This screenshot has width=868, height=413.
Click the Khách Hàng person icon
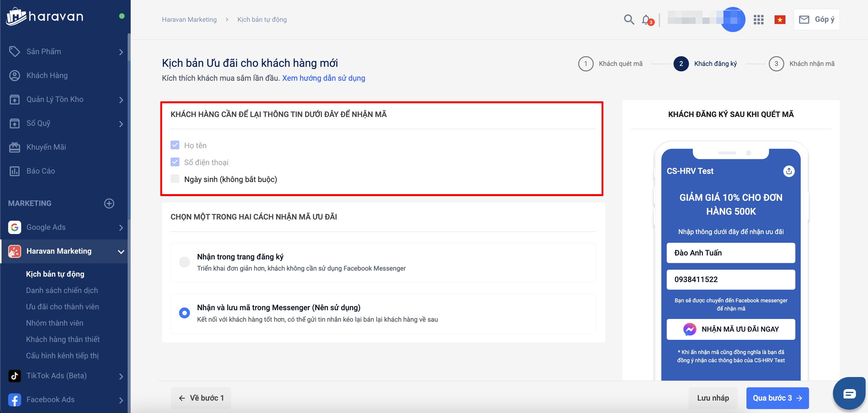click(15, 76)
